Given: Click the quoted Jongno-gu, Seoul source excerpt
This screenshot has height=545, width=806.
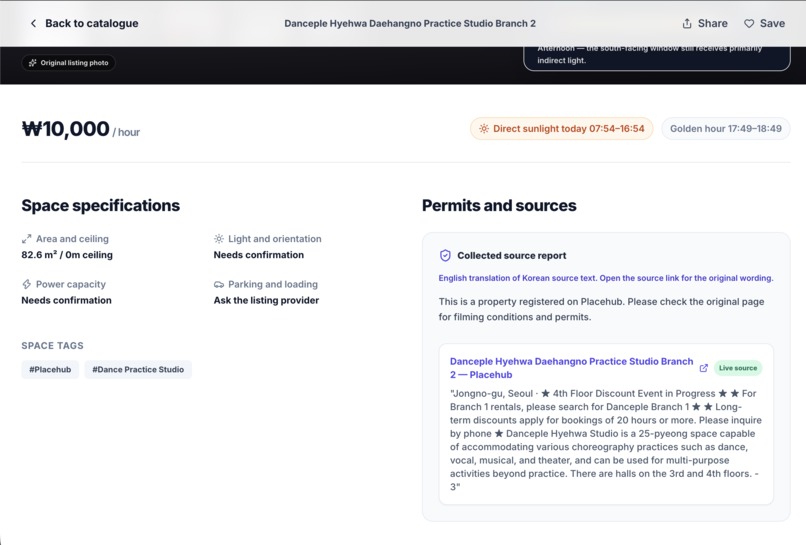Looking at the screenshot, I should point(606,440).
